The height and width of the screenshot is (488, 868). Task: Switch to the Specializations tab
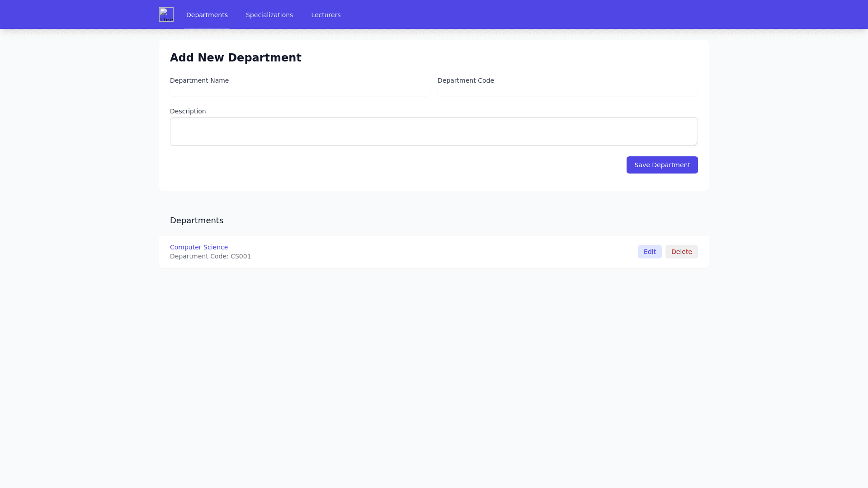click(269, 15)
